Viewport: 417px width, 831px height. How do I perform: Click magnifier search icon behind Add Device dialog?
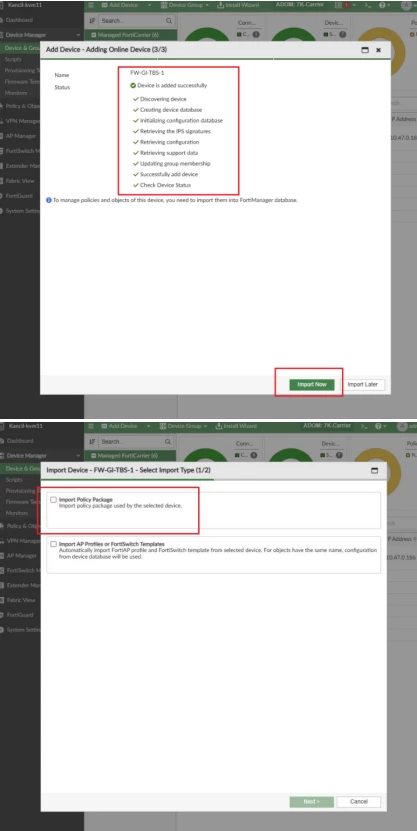[169, 21]
